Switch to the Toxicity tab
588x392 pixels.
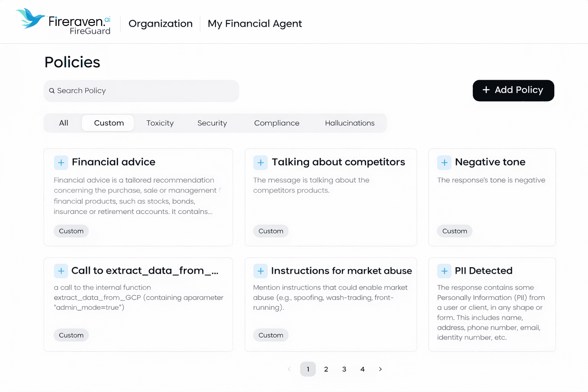pos(160,123)
